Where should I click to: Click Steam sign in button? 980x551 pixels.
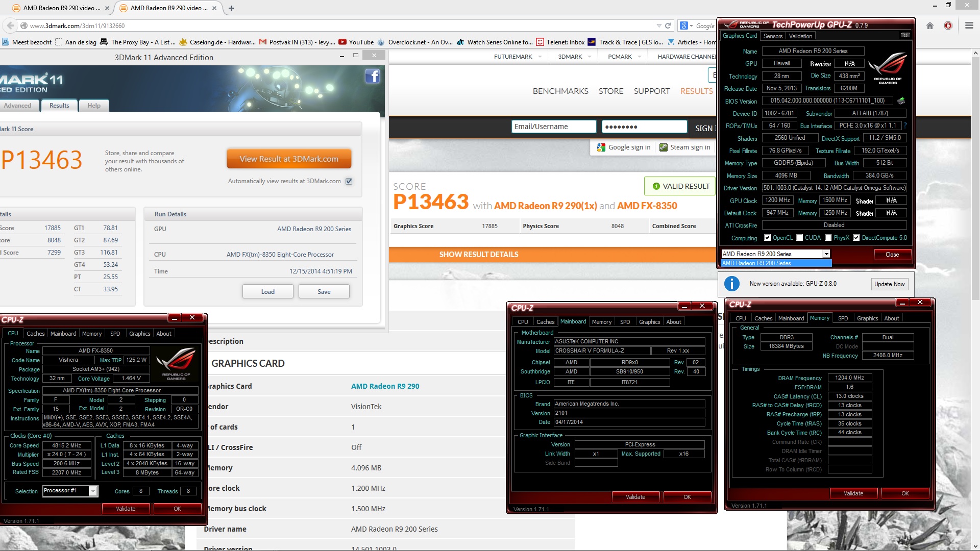coord(685,147)
